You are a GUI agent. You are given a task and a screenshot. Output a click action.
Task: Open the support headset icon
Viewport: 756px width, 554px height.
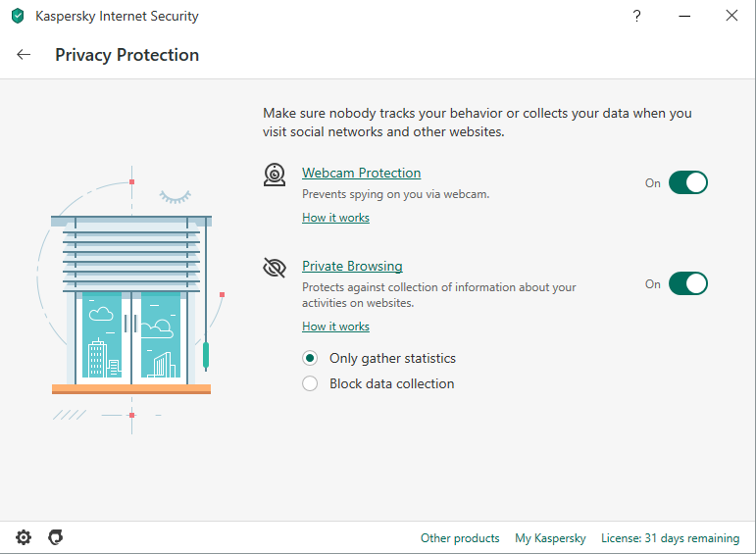coord(56,537)
